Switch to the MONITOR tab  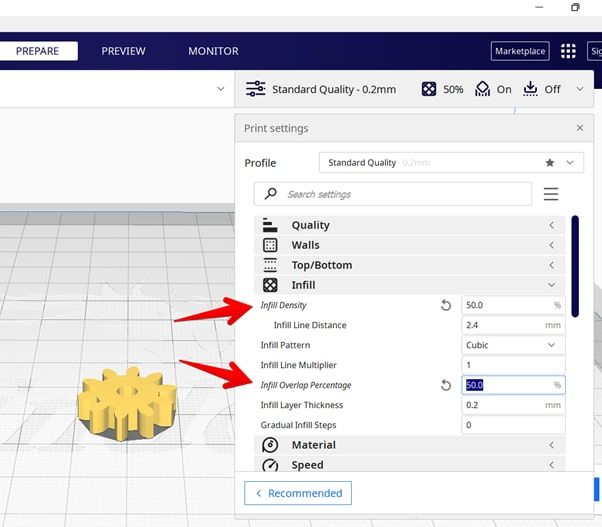point(213,51)
